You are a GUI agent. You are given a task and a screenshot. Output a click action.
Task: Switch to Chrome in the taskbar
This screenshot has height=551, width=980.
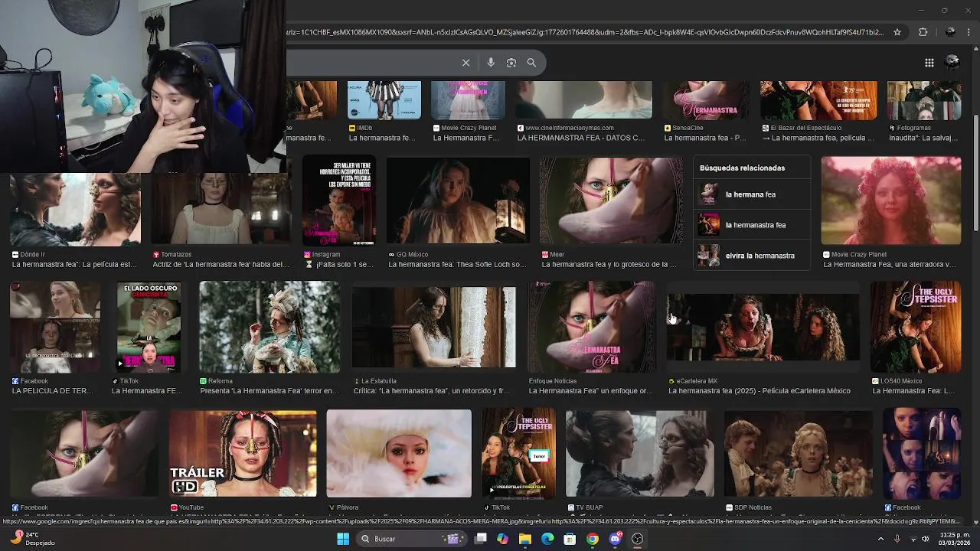[593, 539]
